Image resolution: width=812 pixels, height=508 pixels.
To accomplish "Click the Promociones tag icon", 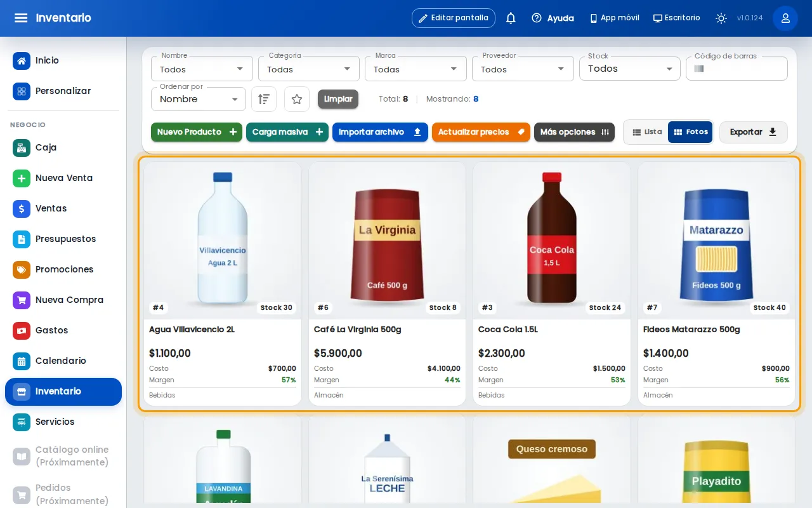I will 22,269.
